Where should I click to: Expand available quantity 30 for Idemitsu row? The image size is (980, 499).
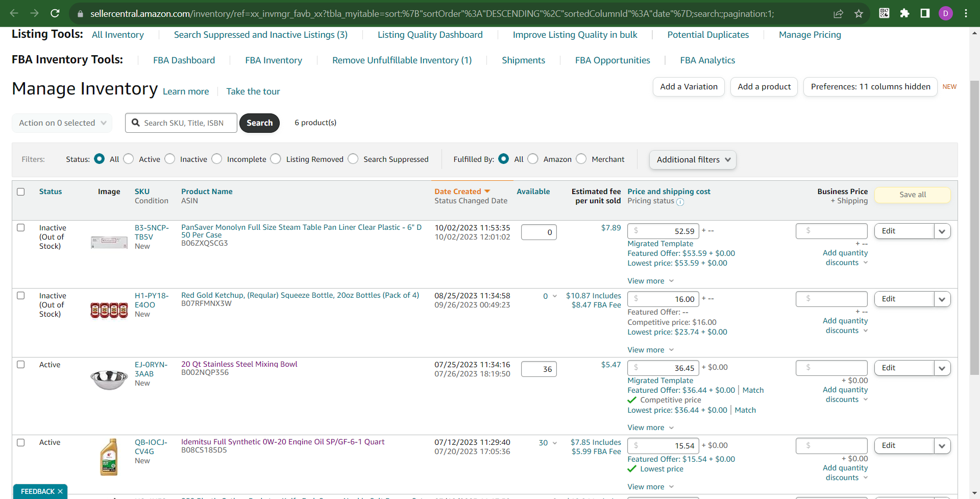[548, 443]
